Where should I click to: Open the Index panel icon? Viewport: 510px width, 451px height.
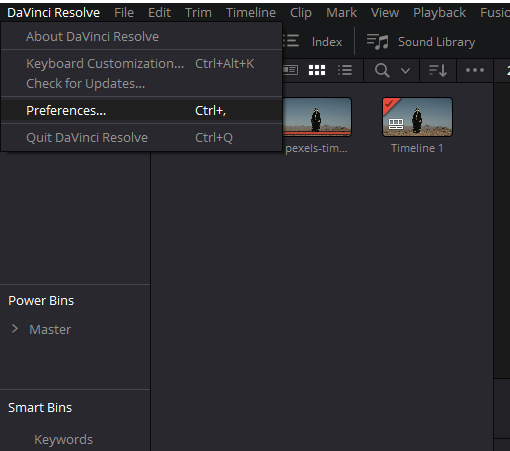[291, 41]
